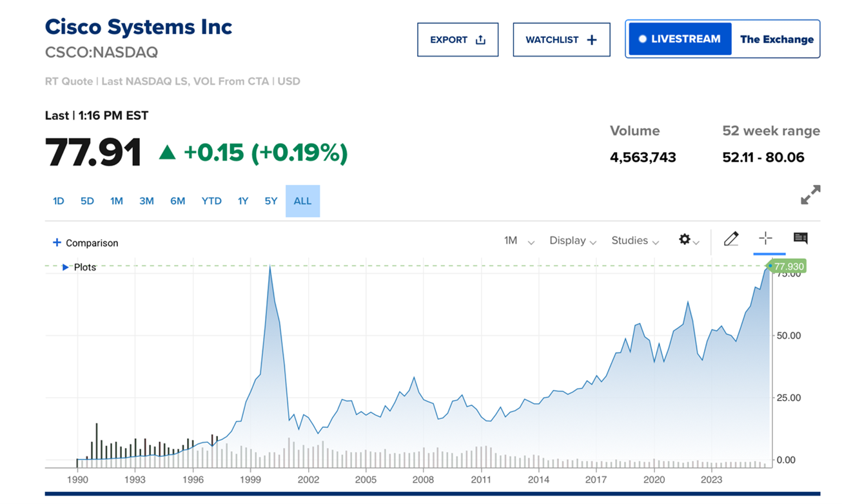
Task: Click the 1990 axis label
Action: 77,480
